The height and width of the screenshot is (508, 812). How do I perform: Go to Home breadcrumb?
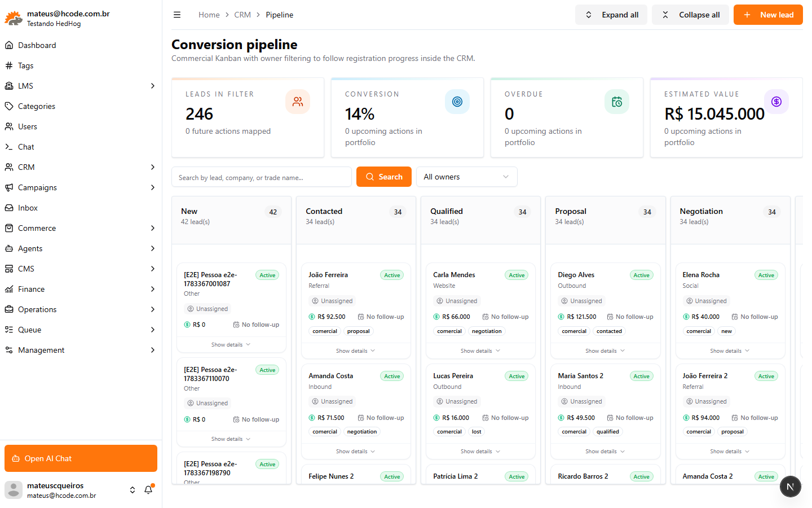[209, 15]
